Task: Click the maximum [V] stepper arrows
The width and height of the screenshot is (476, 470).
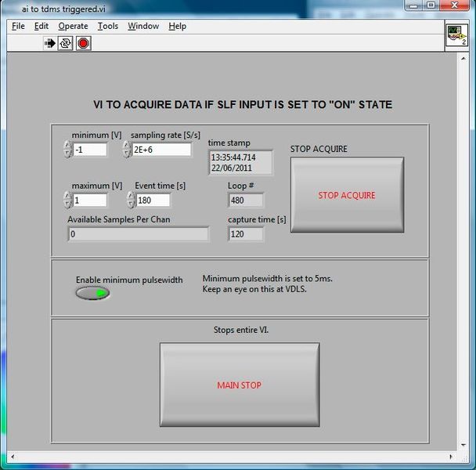Action: pyautogui.click(x=67, y=200)
